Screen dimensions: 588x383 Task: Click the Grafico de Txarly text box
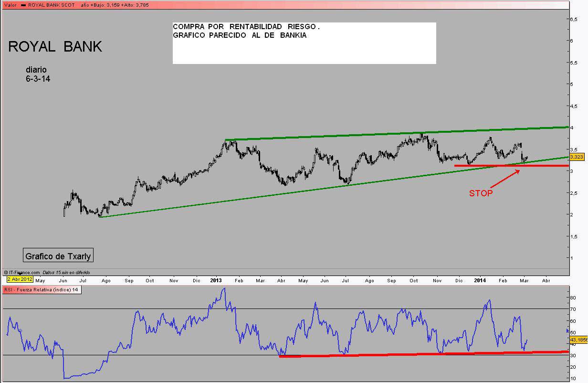[x=58, y=256]
